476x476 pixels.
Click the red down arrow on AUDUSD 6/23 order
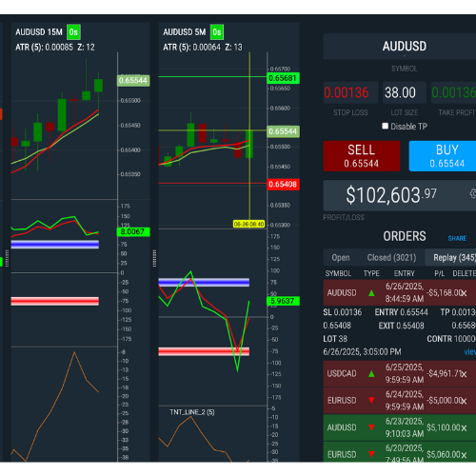pyautogui.click(x=371, y=427)
